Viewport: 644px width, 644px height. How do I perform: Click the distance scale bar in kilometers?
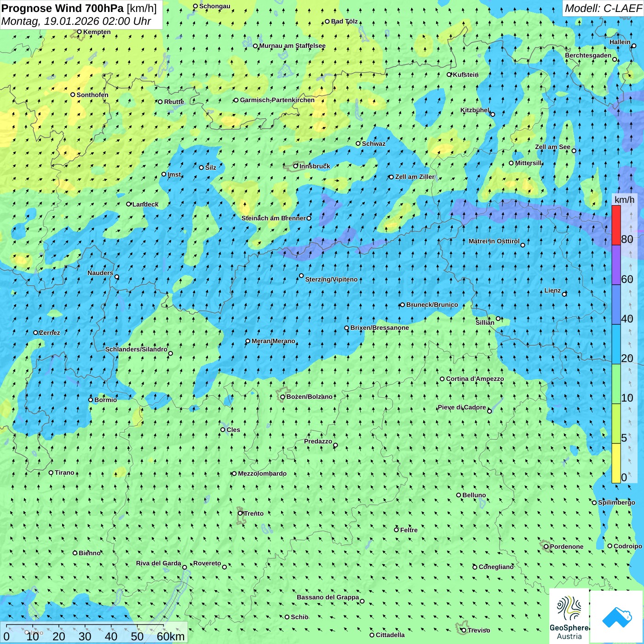94,632
